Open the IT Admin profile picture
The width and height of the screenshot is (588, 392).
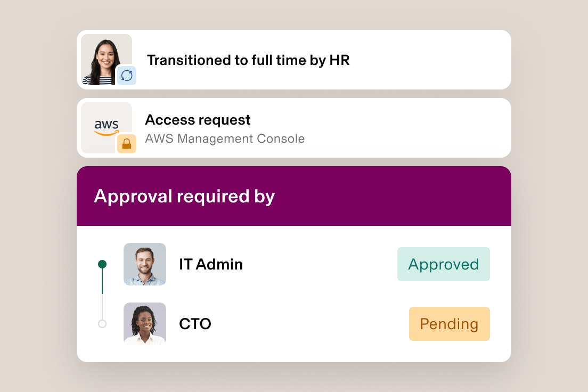point(144,264)
